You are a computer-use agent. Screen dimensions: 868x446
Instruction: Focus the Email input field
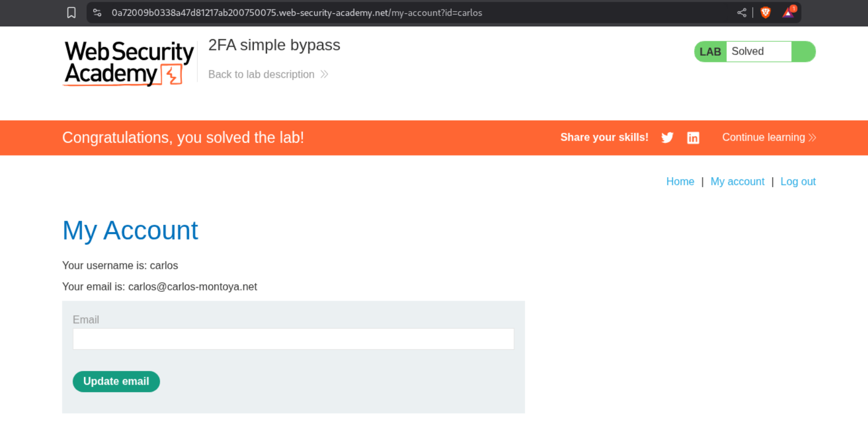click(x=293, y=339)
